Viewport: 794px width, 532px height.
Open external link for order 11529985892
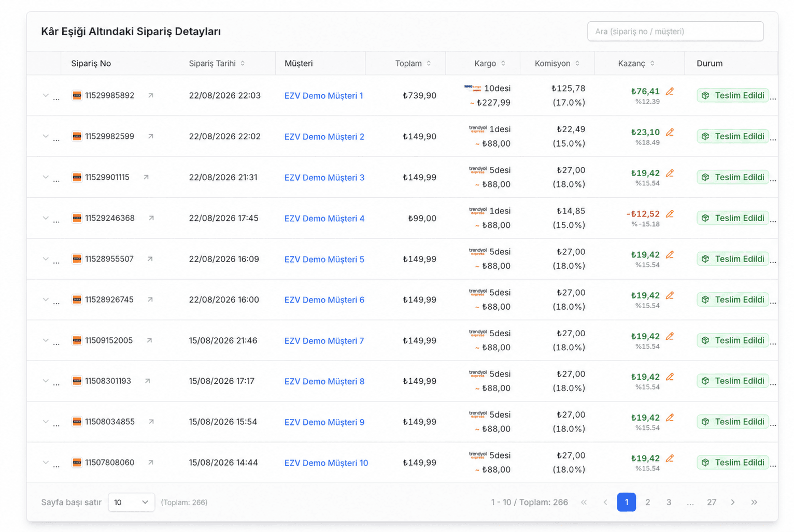150,95
